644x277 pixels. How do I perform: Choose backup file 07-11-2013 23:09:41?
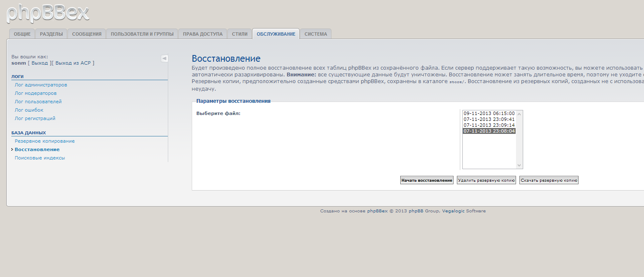tap(489, 119)
